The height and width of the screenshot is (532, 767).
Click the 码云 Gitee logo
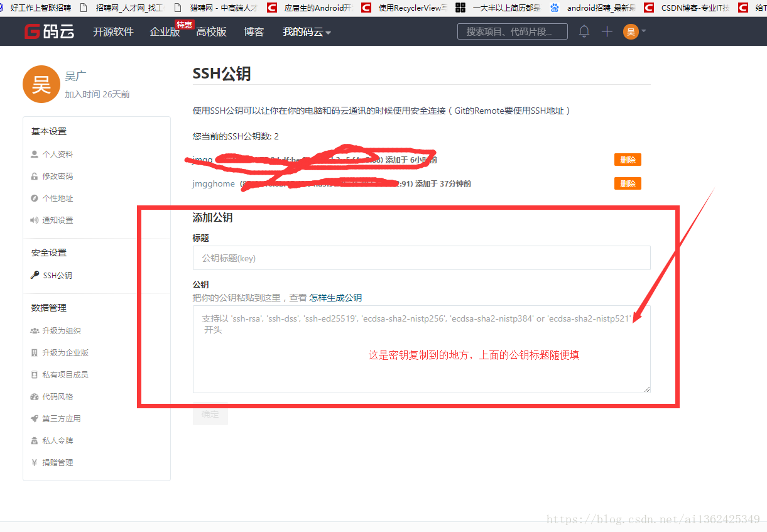[x=49, y=31]
